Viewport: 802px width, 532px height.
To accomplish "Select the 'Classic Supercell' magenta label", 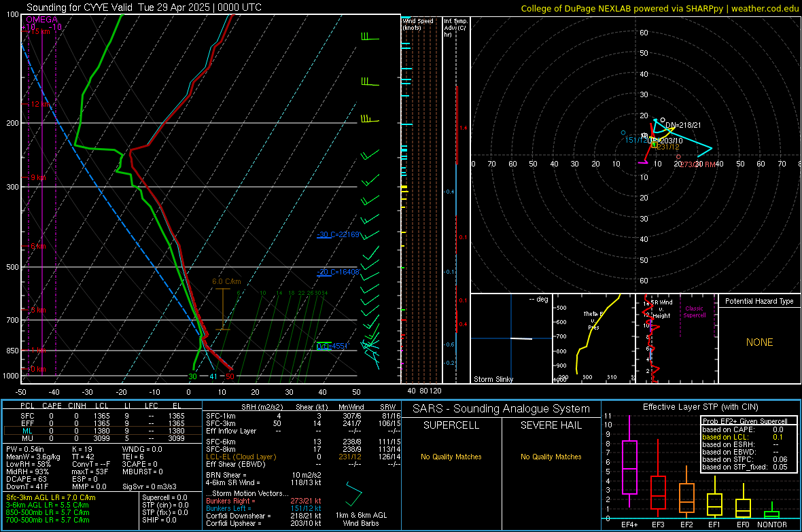I will click(x=694, y=312).
